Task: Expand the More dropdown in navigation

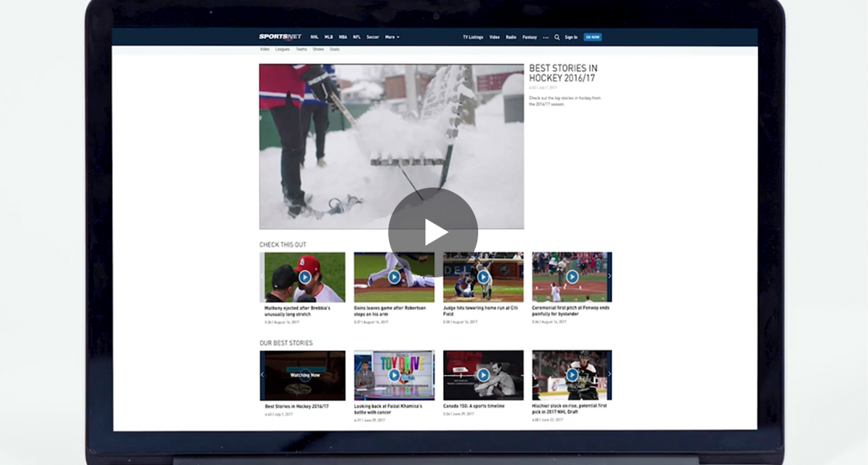Action: [x=392, y=37]
